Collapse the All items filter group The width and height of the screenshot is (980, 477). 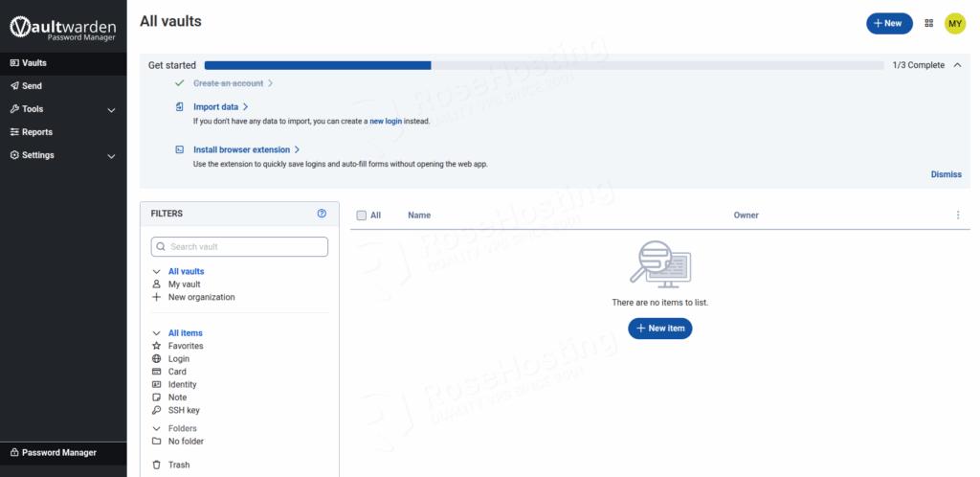click(x=156, y=333)
